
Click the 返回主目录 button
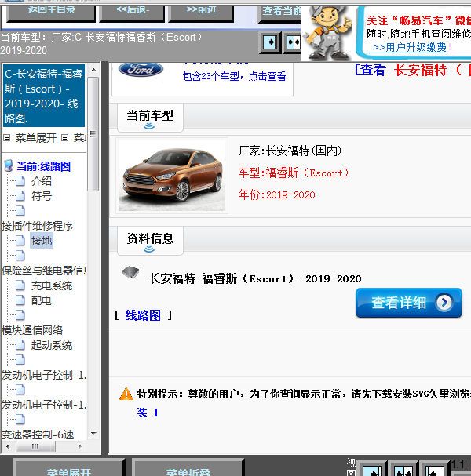51,12
